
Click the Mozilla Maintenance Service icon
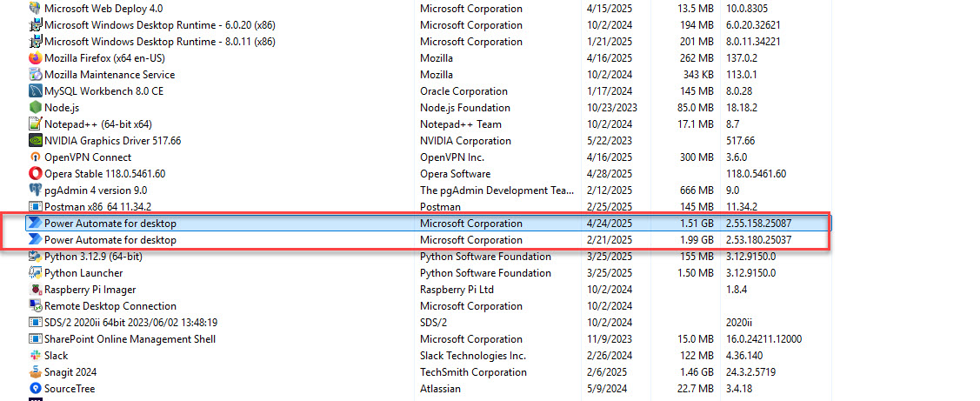click(x=35, y=75)
